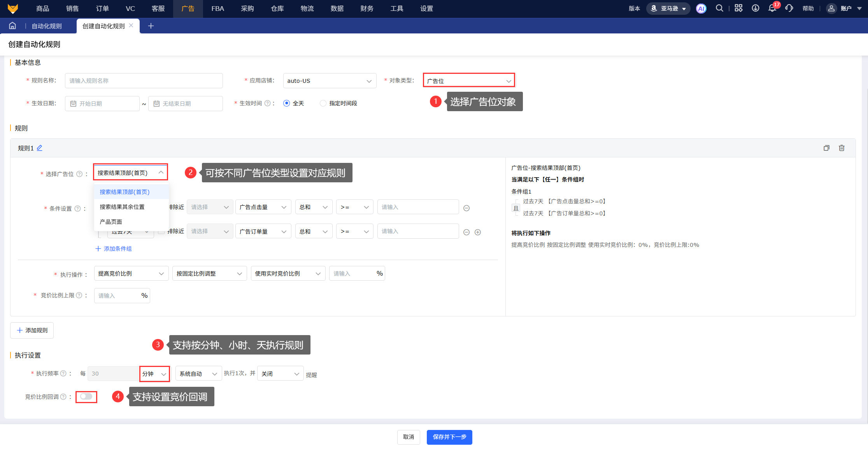Click the copy icon for 规则1
This screenshot has width=868, height=449.
click(x=826, y=148)
